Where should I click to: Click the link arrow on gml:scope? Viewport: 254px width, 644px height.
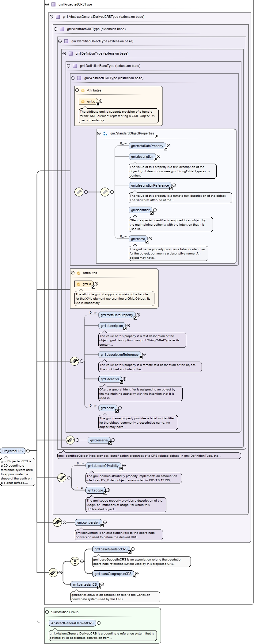pyautogui.click(x=105, y=493)
